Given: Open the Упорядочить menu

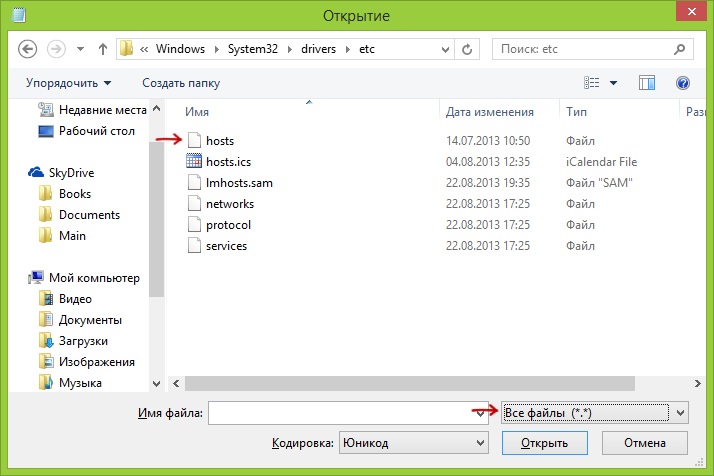Looking at the screenshot, I should click(x=68, y=83).
